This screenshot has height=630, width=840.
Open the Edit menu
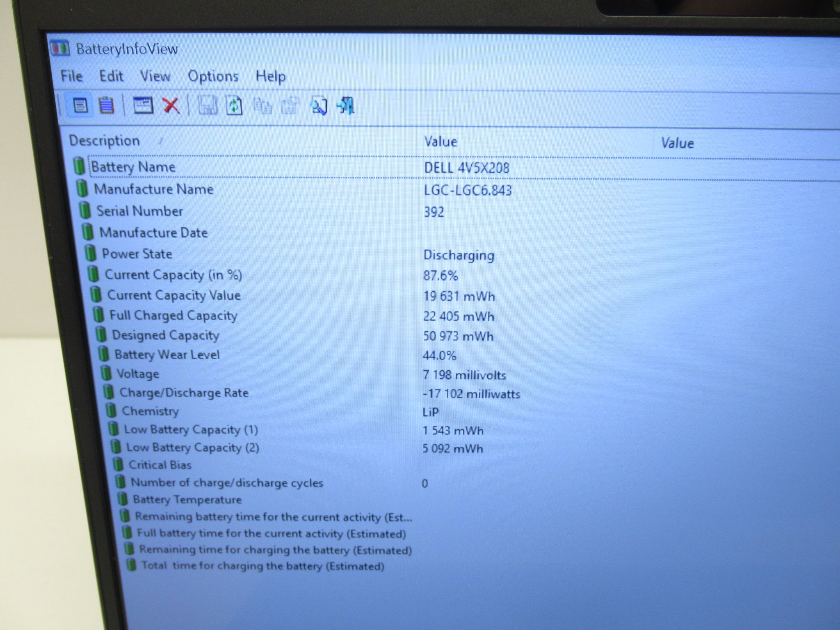coord(111,76)
